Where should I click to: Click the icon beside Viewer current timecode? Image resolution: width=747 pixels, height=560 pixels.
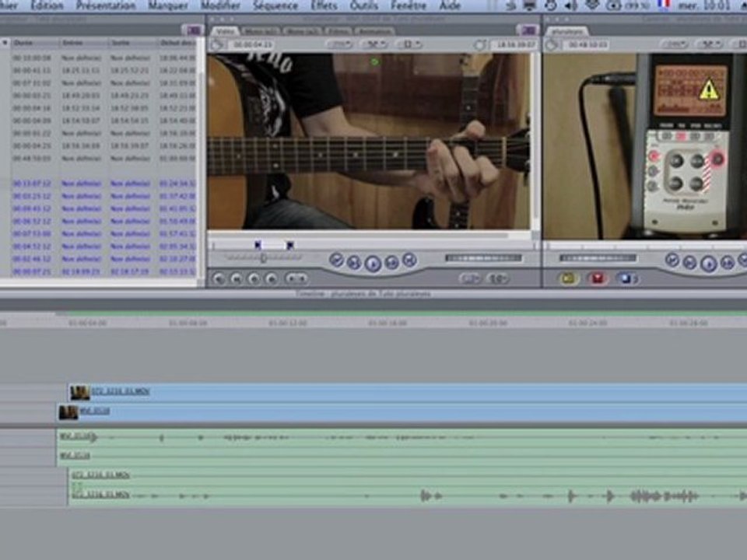(x=480, y=45)
